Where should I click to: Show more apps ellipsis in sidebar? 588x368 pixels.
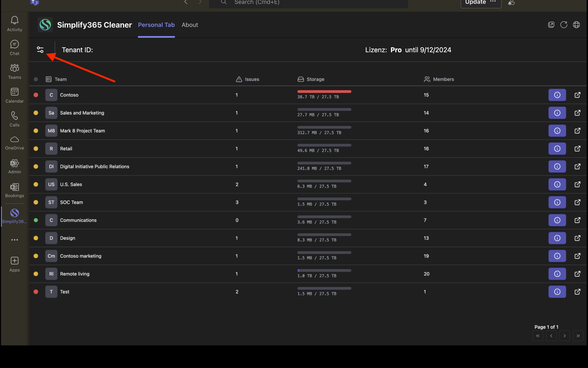15,240
